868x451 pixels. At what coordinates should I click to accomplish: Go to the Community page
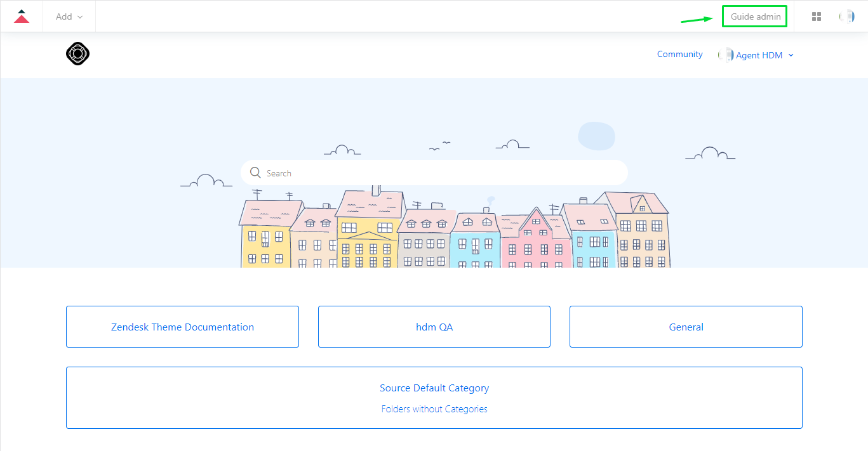coord(679,55)
